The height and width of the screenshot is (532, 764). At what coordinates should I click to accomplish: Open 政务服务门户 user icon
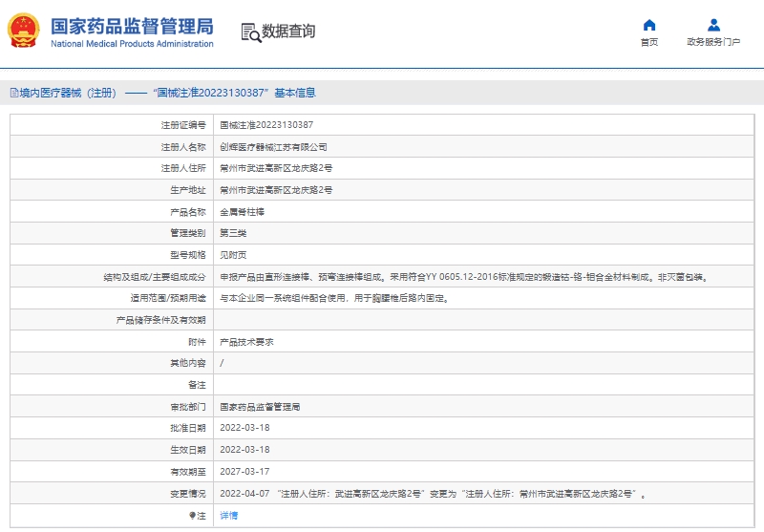713,25
